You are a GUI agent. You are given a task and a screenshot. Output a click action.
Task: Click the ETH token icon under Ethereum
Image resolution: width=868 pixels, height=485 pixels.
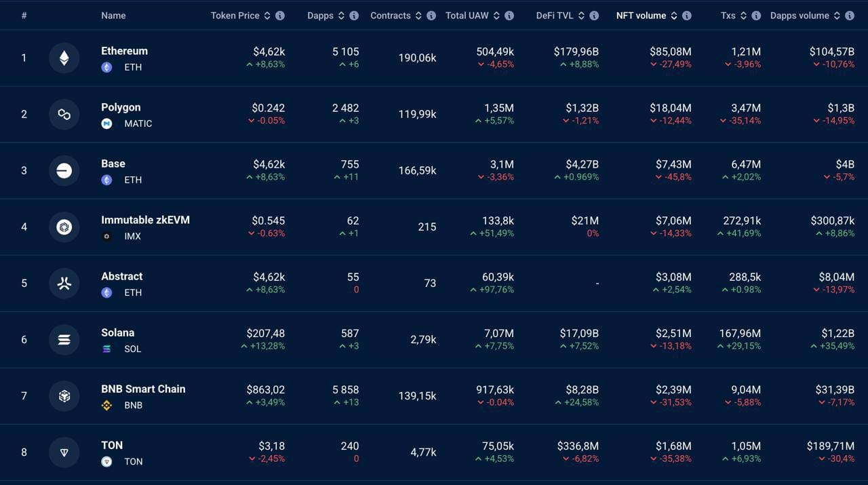[x=106, y=67]
